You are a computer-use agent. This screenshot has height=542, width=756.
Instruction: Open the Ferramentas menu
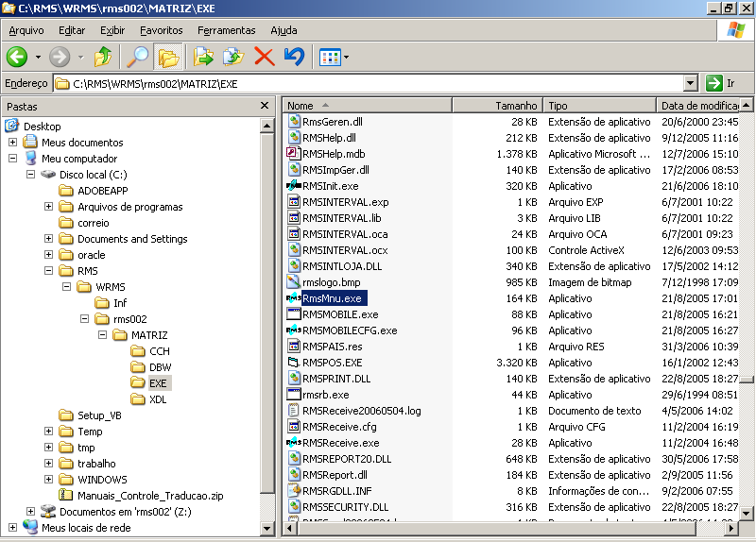[226, 30]
